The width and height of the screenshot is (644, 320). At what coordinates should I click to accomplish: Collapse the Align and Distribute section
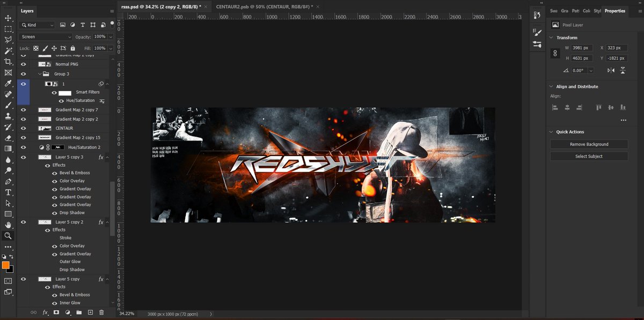point(551,86)
